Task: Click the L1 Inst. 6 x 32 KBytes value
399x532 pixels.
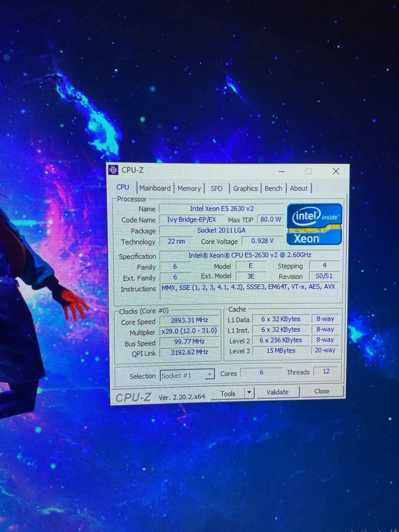Action: (281, 330)
